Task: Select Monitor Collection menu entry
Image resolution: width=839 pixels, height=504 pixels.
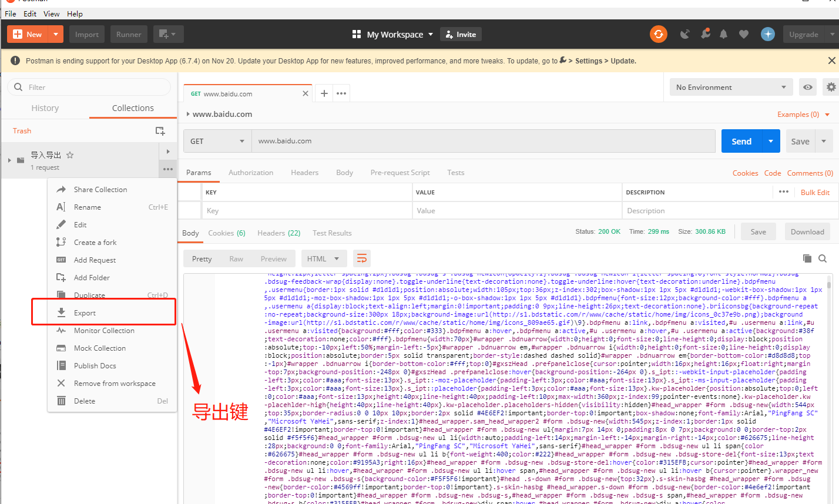Action: 112,330
